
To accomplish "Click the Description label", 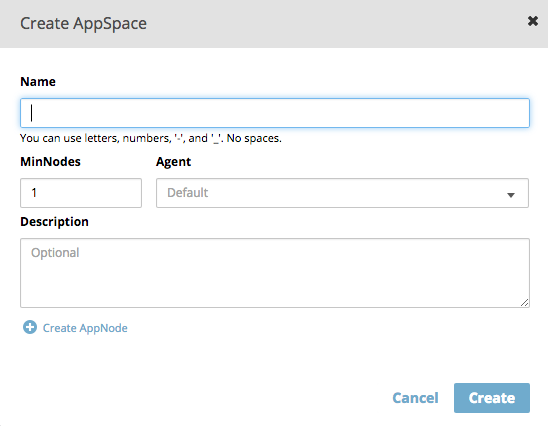I will coord(54,222).
